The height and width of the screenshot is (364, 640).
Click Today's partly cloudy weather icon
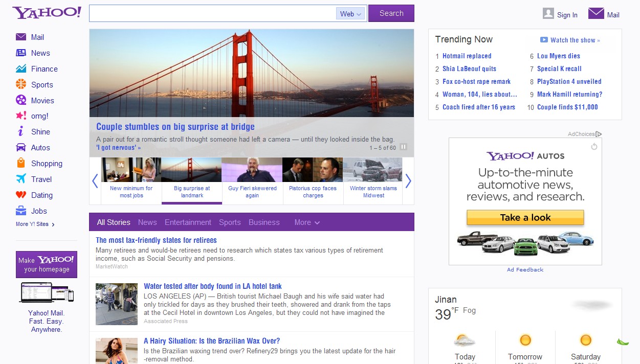tap(465, 340)
